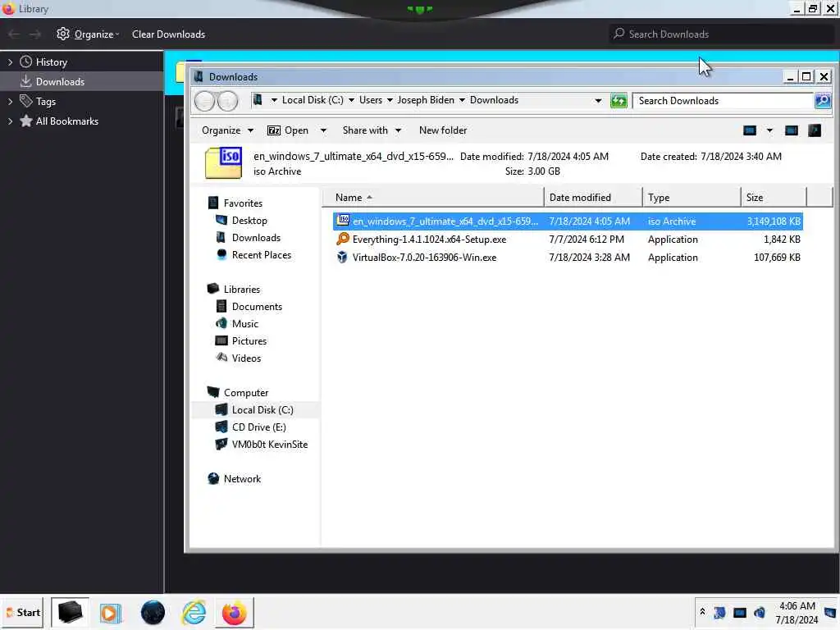Click the Explorer Search Downloads box
This screenshot has width=840, height=630.
(x=723, y=101)
